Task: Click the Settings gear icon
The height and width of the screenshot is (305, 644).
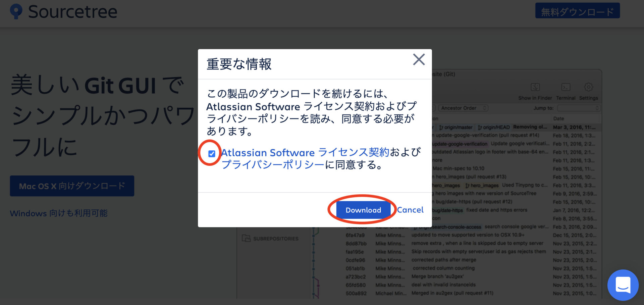Action: pos(588,87)
